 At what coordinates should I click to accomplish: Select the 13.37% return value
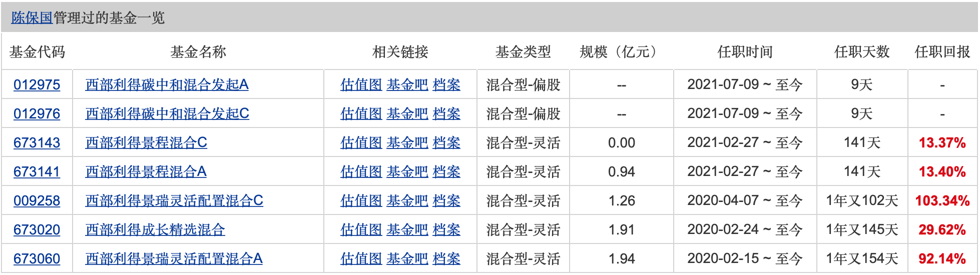point(942,142)
